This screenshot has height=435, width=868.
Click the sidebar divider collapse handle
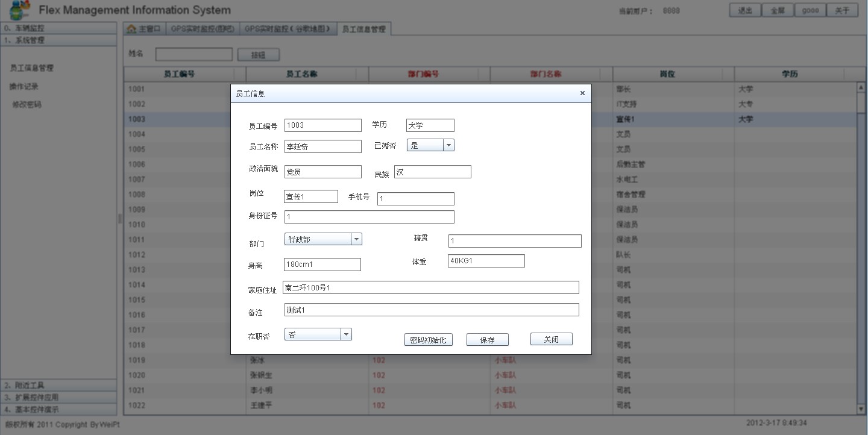pyautogui.click(x=120, y=219)
